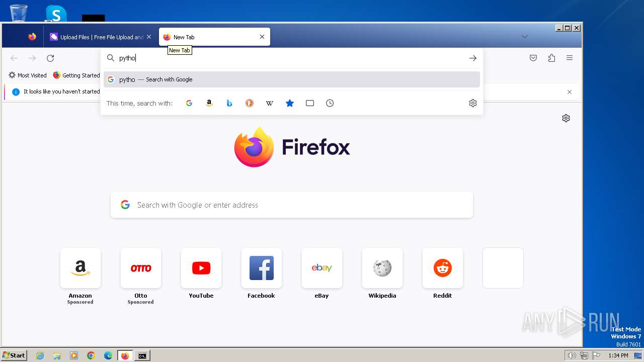Open search settings gear in dropdown
644x362 pixels.
[x=473, y=103]
